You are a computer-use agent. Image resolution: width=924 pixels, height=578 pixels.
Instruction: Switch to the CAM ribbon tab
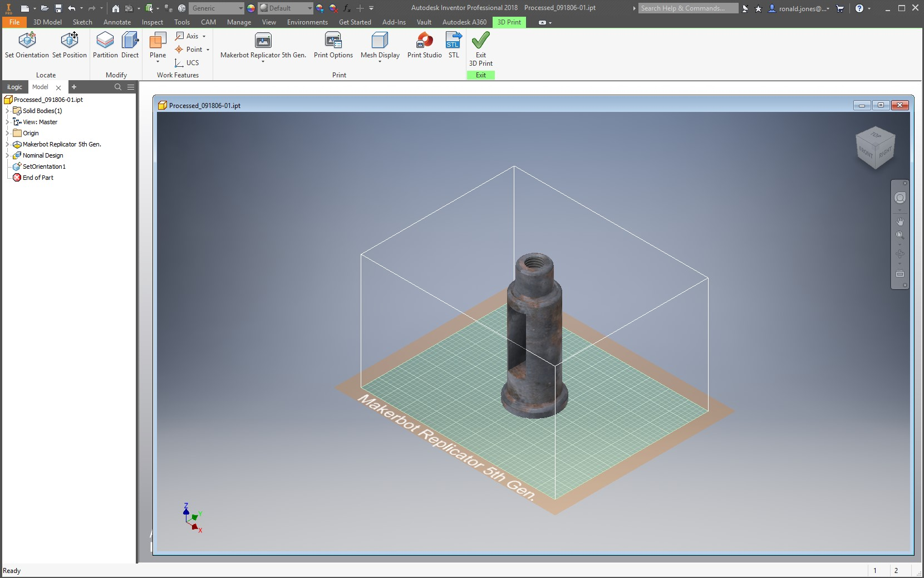[208, 22]
